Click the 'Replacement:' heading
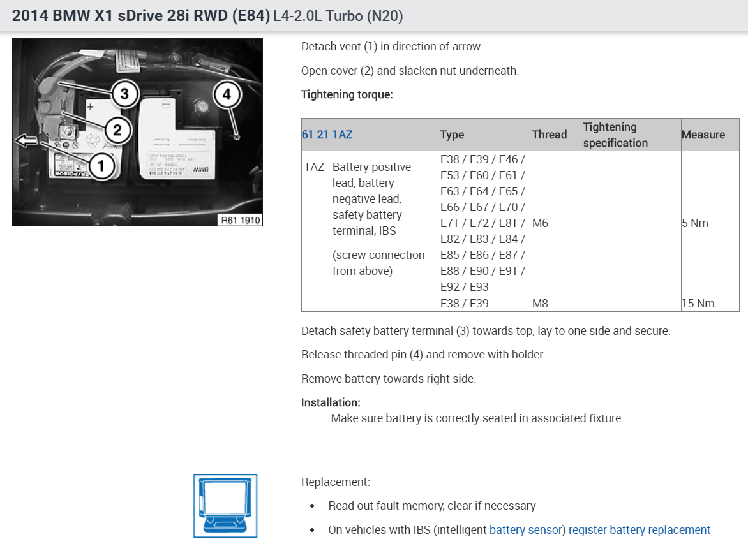This screenshot has height=560, width=748. click(x=335, y=482)
